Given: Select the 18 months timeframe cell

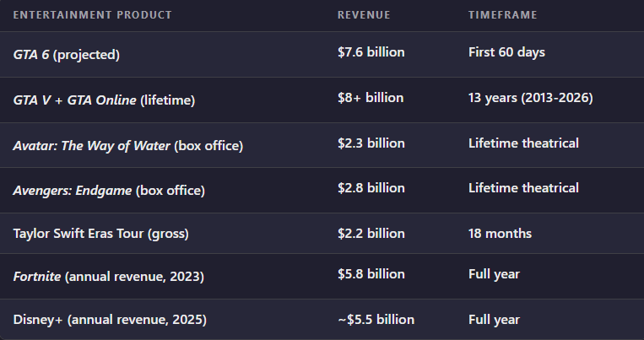Looking at the screenshot, I should coord(501,233).
